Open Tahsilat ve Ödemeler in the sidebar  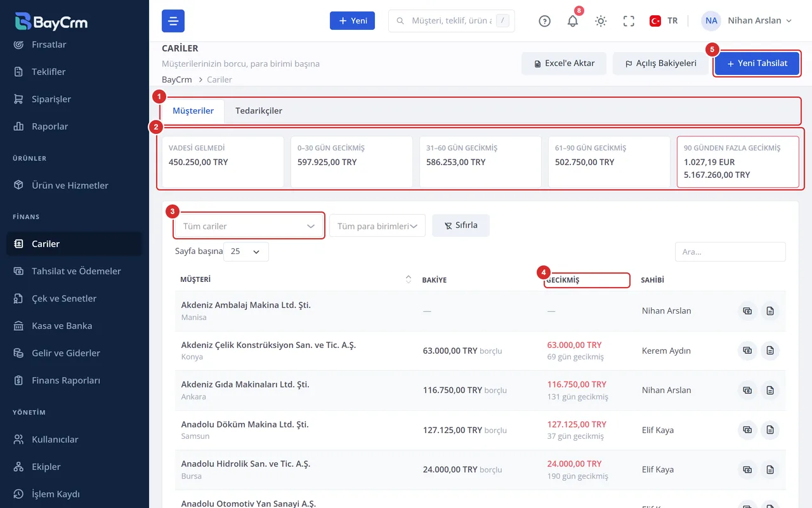click(x=74, y=271)
